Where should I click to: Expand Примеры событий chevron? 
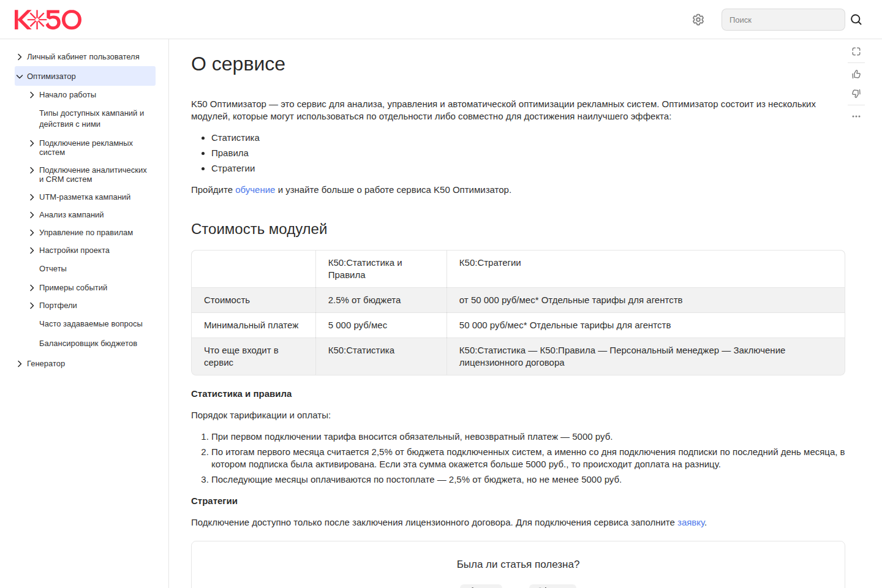click(x=32, y=288)
